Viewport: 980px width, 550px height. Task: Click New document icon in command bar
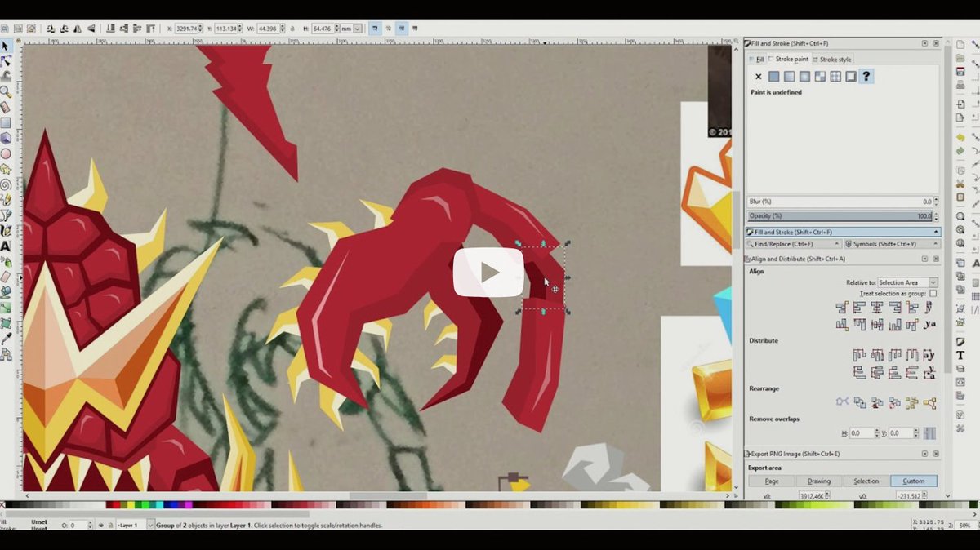click(960, 45)
